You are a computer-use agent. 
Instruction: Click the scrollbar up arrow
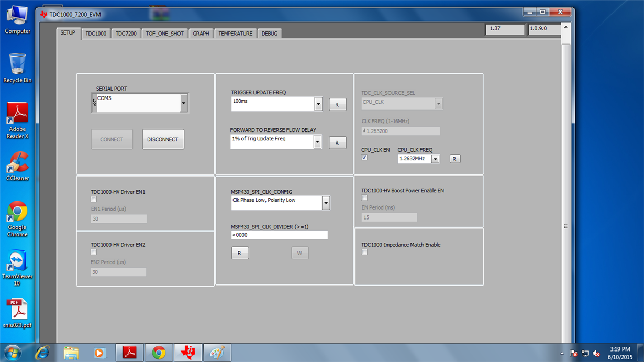click(x=565, y=27)
